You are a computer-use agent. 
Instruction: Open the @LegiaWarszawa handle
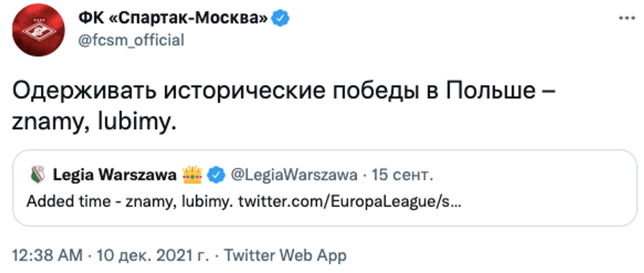point(294,175)
